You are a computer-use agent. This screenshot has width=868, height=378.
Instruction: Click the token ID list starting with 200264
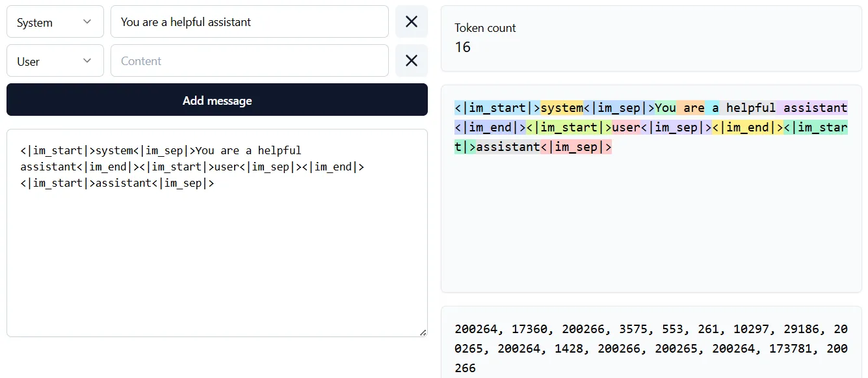(651, 348)
